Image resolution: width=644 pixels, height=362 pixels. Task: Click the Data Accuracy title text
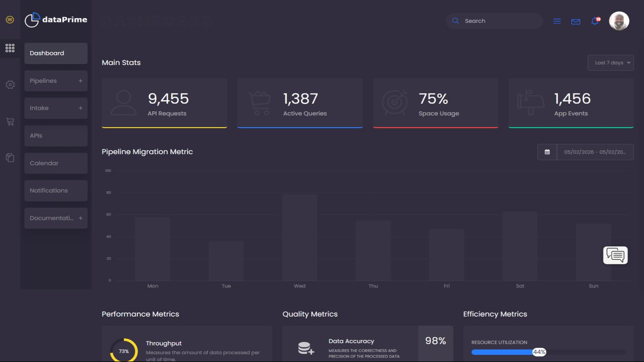point(351,341)
